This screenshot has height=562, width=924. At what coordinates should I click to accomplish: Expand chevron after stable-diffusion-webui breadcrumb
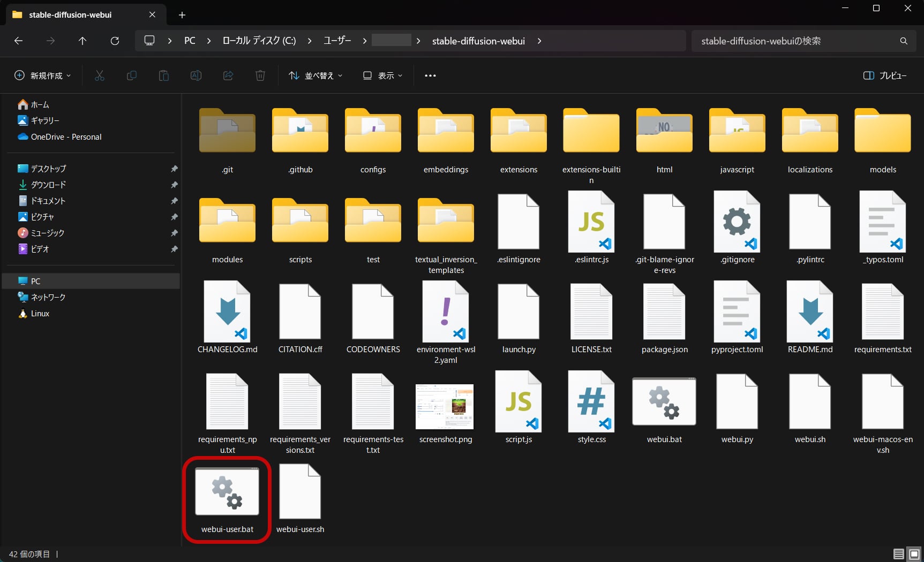(x=539, y=41)
